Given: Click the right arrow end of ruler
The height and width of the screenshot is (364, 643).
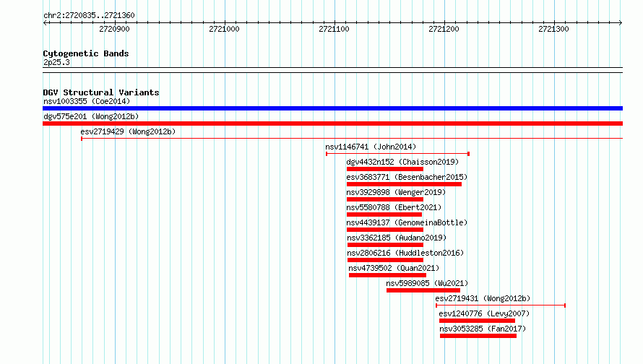Looking at the screenshot, I should [x=621, y=23].
